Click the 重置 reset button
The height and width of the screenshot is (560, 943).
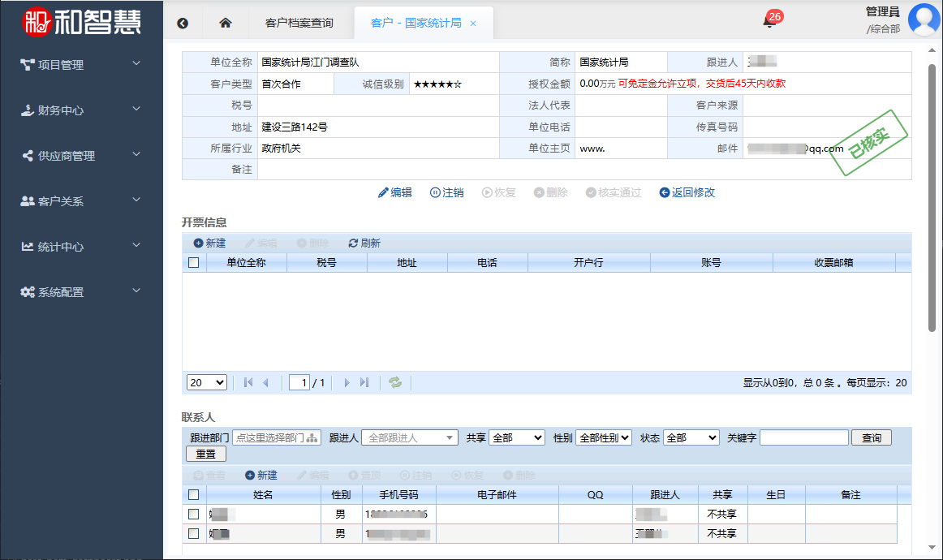tap(206, 454)
